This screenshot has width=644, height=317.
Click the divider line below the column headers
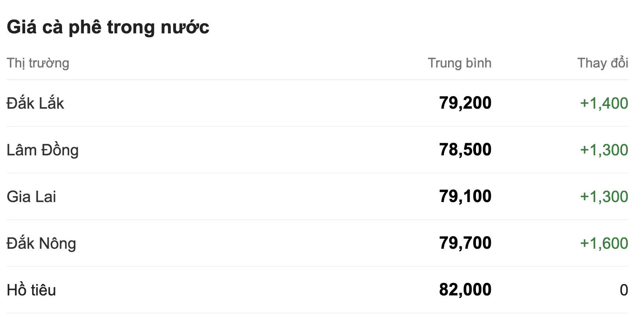click(317, 80)
